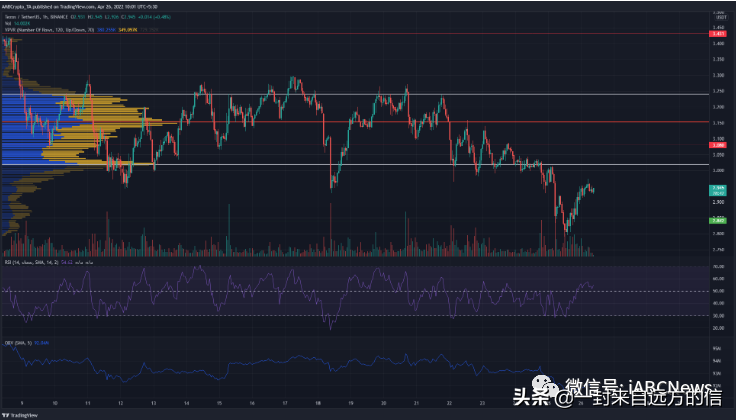Click the Tezos / TetherUS symbol title
The width and height of the screenshot is (736, 420).
coord(22,17)
